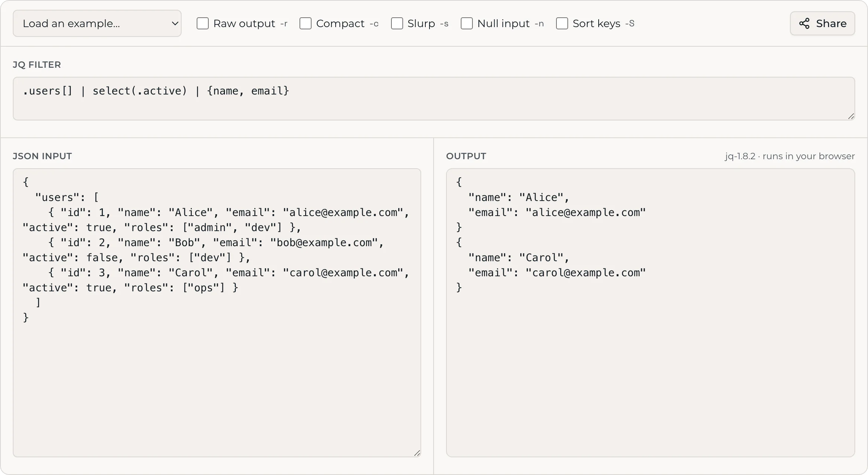
Task: Enable the Raw output checkbox
Action: click(203, 23)
